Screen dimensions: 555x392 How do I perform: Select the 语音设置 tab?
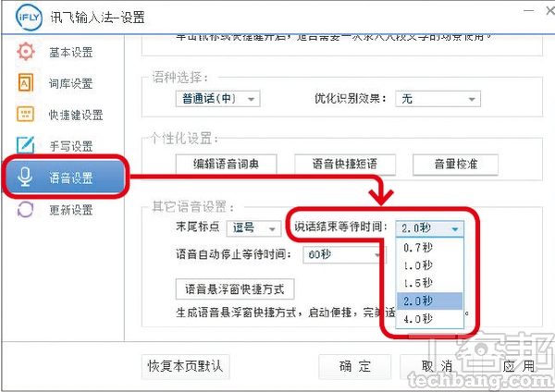point(65,177)
